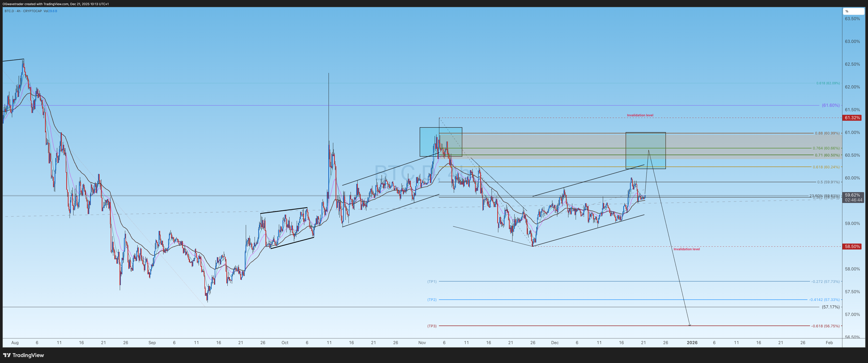This screenshot has height=363, width=868.
Task: Click the OGwavetrader created with TradingView.com header
Action: (56, 4)
